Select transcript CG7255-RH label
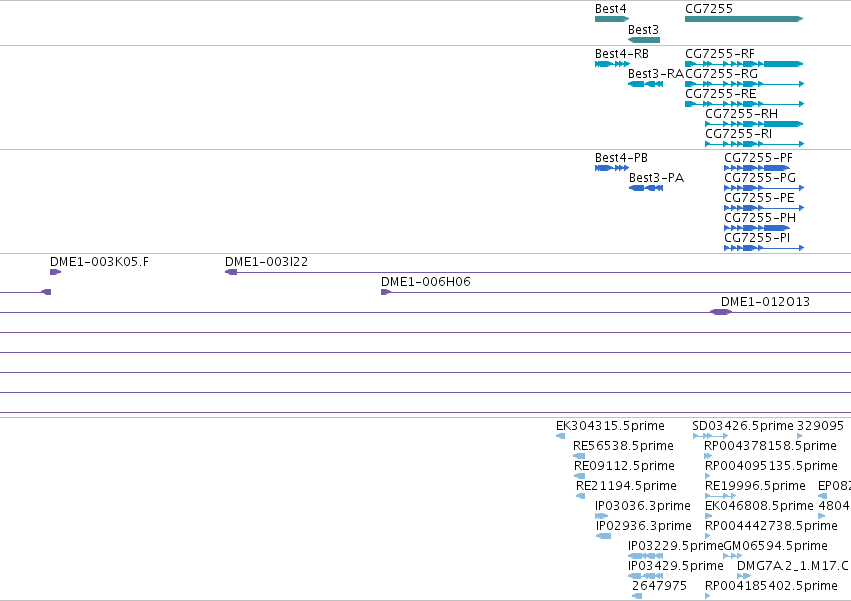Viewport: 851px width, 601px height. tap(741, 114)
